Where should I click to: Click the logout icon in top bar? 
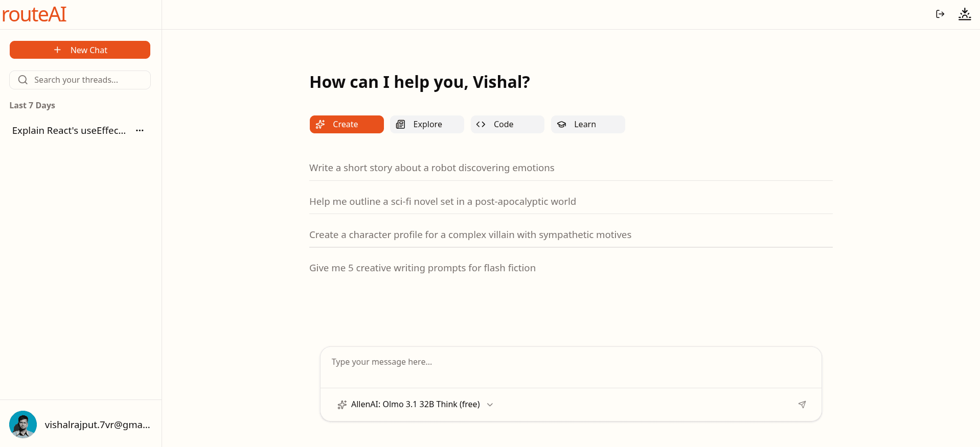pyautogui.click(x=940, y=14)
